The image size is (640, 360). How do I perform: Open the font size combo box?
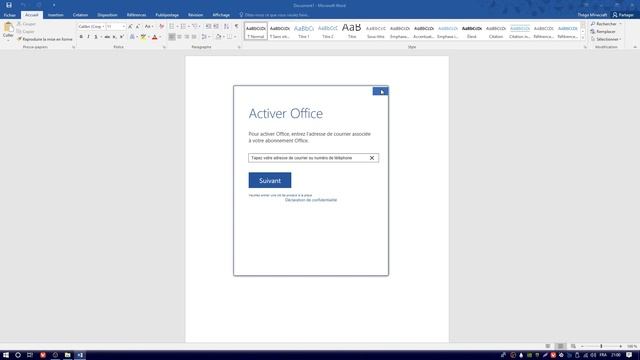[x=116, y=27]
